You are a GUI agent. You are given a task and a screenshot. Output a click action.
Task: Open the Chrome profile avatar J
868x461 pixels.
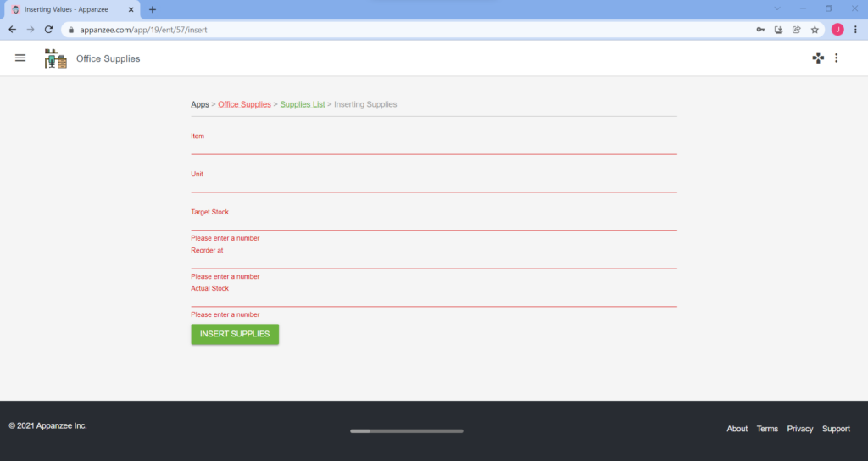[837, 30]
